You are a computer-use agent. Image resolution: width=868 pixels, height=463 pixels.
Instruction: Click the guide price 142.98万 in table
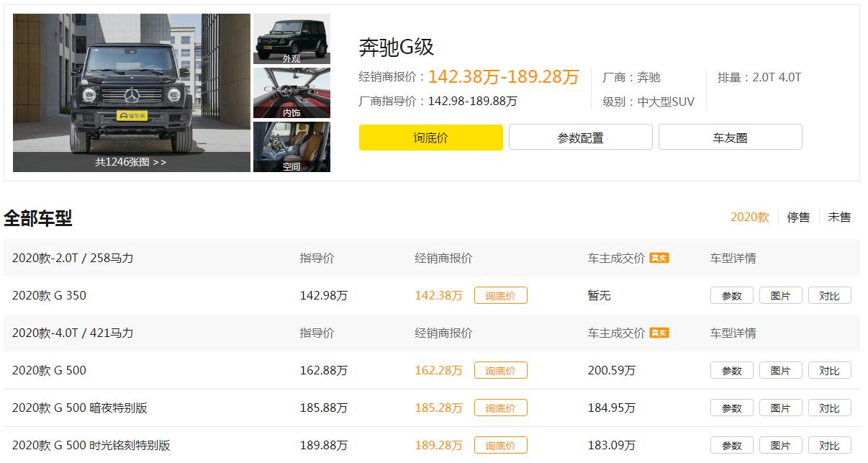click(324, 295)
